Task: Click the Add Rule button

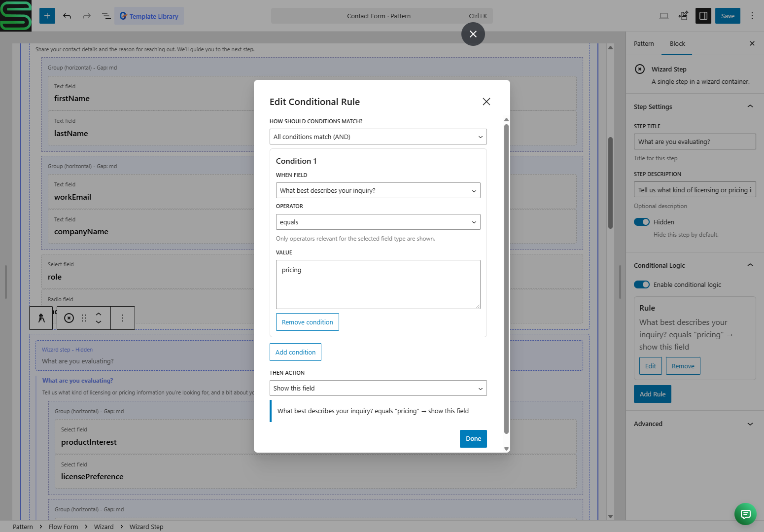Action: point(653,394)
